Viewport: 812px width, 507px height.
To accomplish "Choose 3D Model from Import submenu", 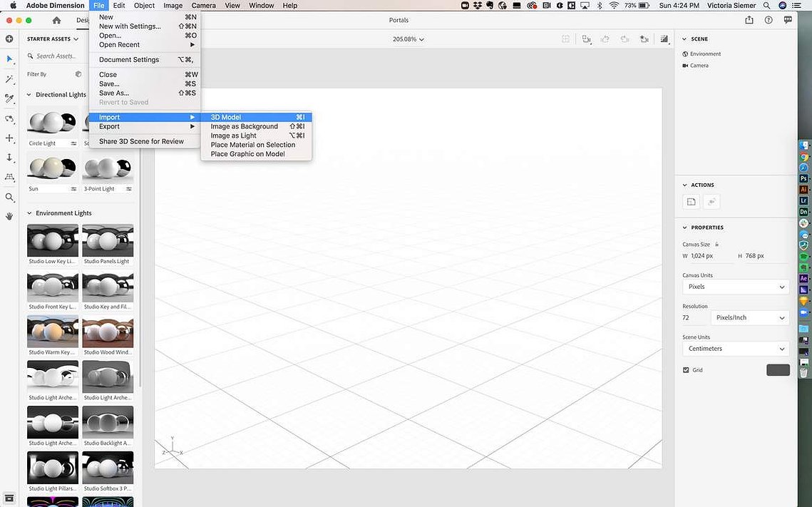I will click(x=257, y=117).
